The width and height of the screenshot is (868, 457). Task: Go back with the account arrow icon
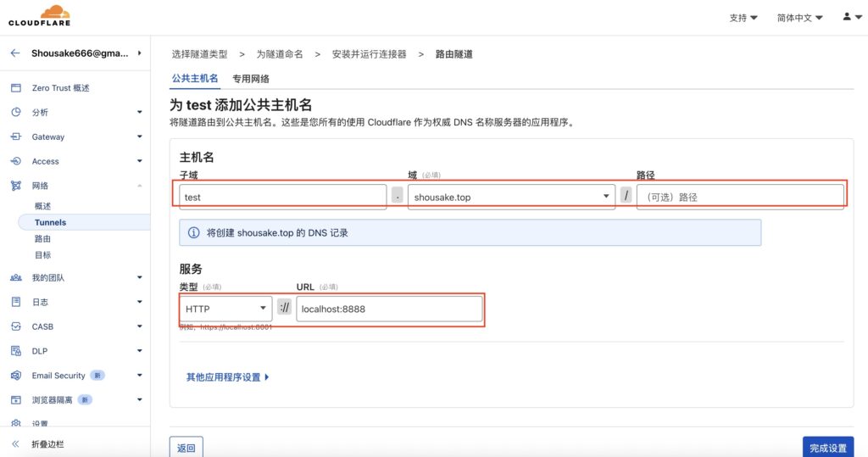tap(15, 53)
